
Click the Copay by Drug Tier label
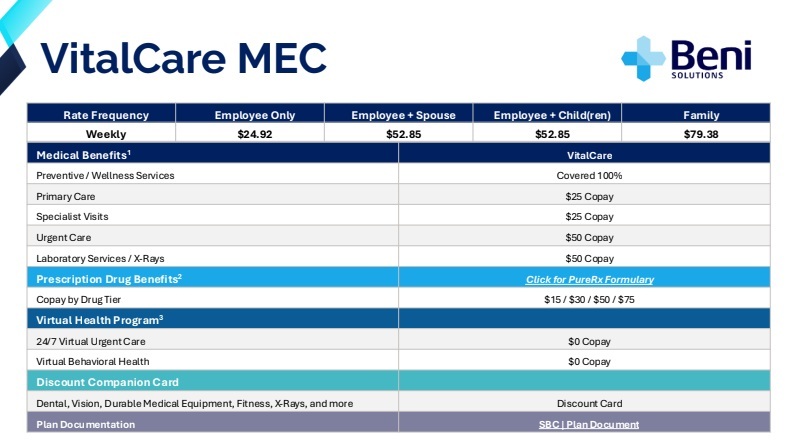tap(78, 300)
